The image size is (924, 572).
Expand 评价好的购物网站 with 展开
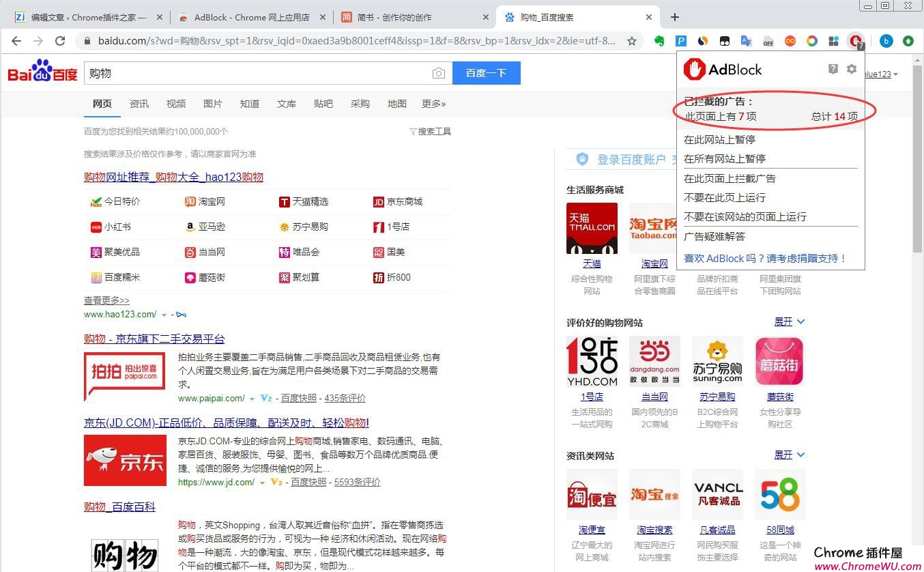point(790,321)
